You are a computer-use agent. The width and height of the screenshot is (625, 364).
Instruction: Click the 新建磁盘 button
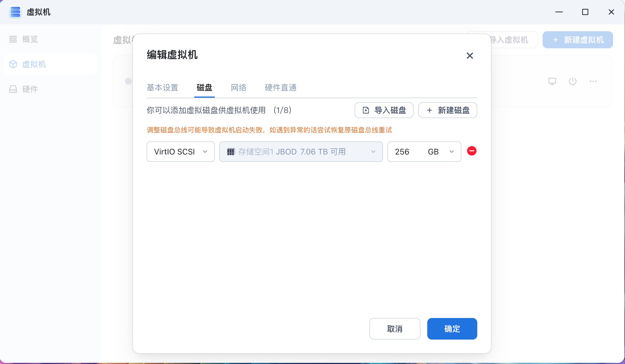click(x=447, y=110)
